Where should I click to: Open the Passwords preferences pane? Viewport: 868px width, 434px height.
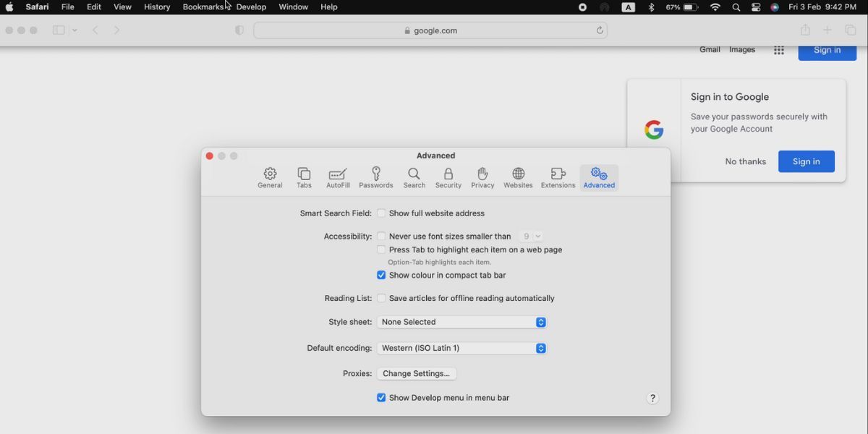tap(376, 178)
